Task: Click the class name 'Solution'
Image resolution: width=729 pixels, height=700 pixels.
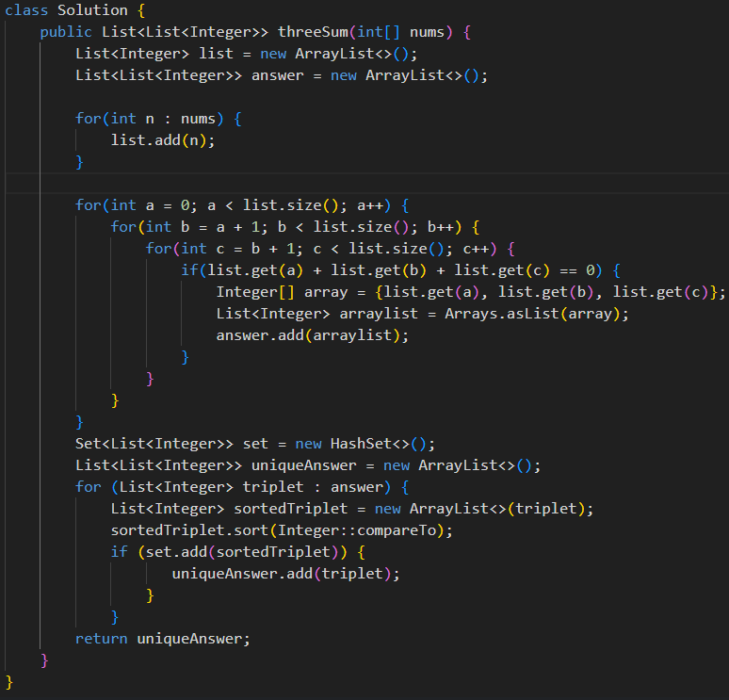Action: click(x=92, y=10)
